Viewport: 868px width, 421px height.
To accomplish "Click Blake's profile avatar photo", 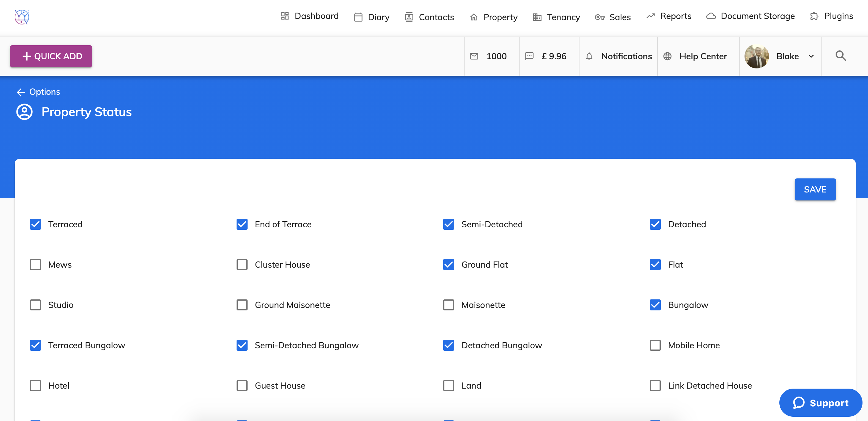I will [x=756, y=56].
